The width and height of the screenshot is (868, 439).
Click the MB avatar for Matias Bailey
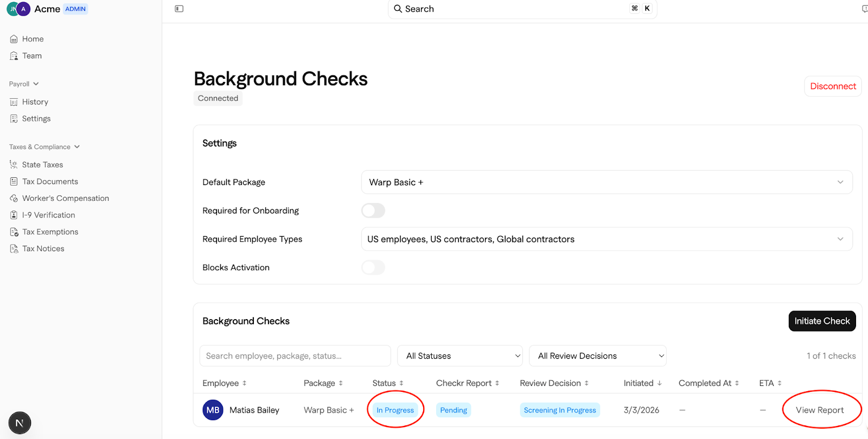tap(213, 410)
